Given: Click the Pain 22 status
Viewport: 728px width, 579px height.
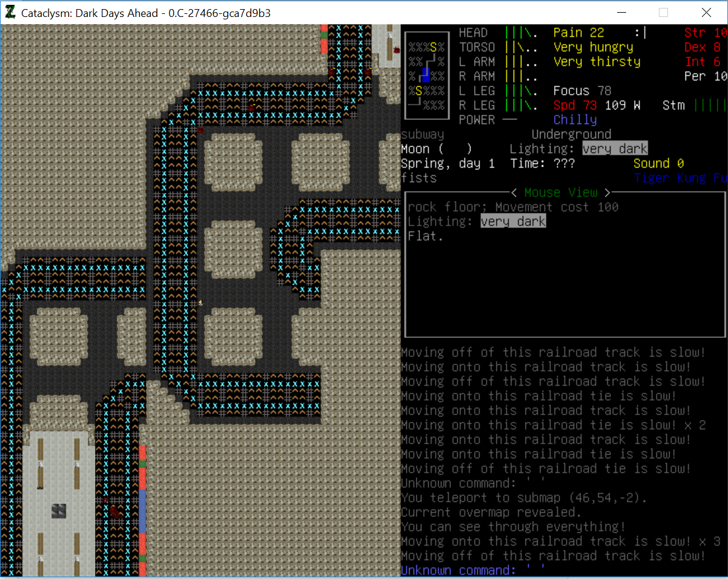Looking at the screenshot, I should click(x=579, y=33).
